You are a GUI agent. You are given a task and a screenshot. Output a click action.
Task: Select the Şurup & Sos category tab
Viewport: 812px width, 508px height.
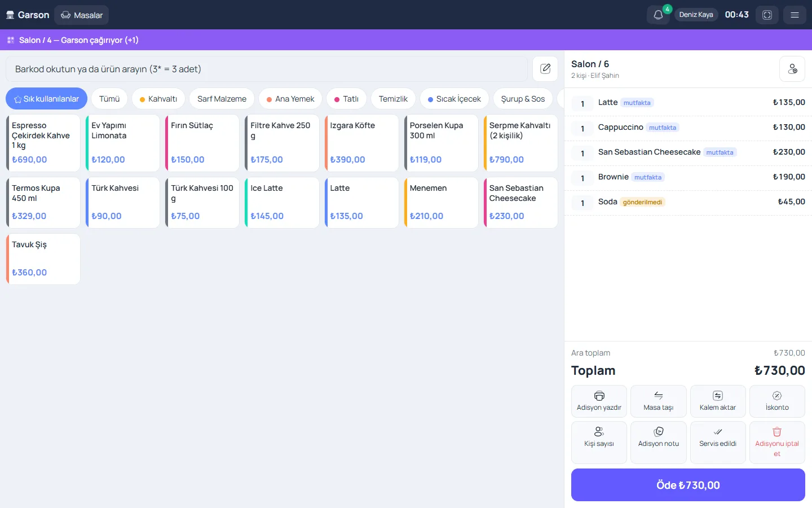coord(523,99)
